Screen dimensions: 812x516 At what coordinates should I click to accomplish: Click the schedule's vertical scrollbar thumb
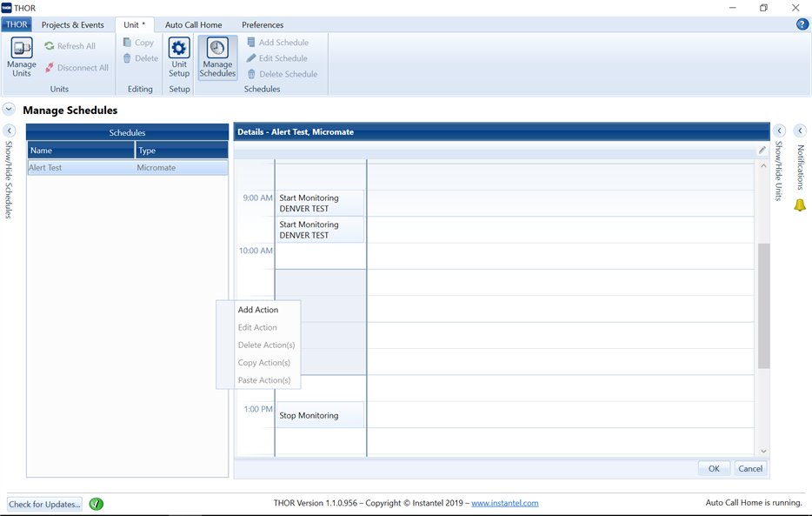763,305
